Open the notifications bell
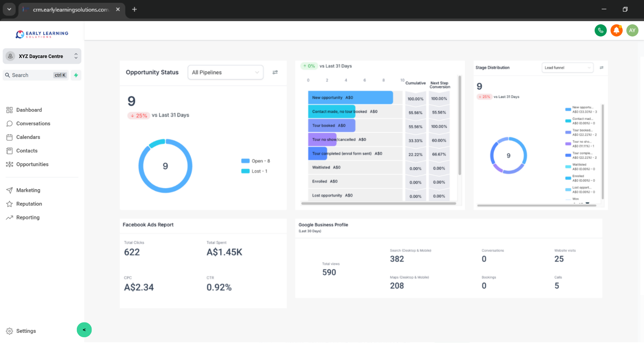The width and height of the screenshot is (644, 362). (x=616, y=30)
